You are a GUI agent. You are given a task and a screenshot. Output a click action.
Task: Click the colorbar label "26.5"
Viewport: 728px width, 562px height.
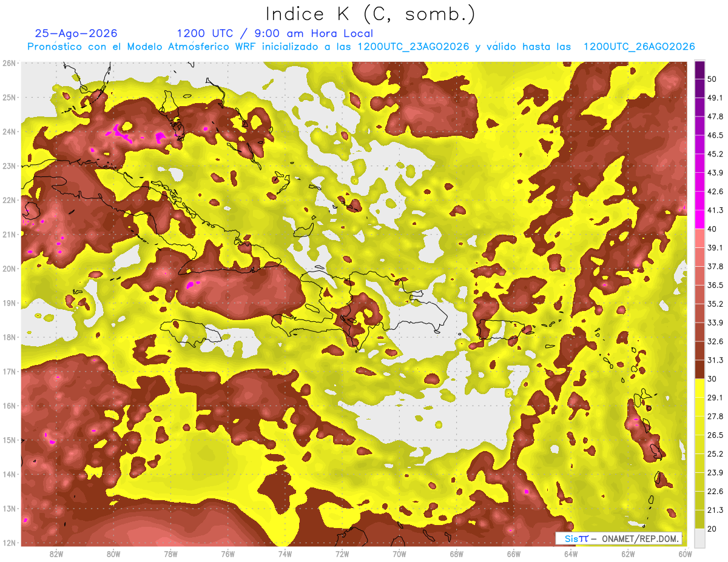(x=715, y=435)
